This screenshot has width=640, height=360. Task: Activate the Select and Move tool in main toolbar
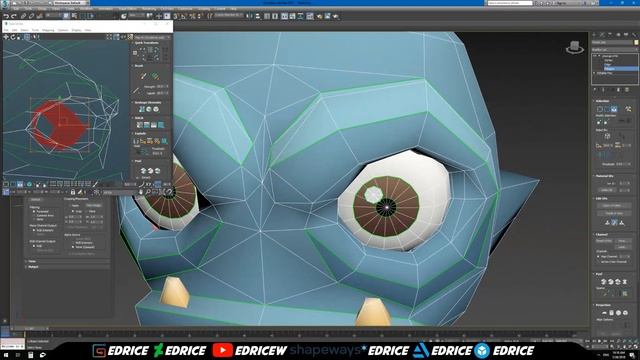(x=158, y=16)
